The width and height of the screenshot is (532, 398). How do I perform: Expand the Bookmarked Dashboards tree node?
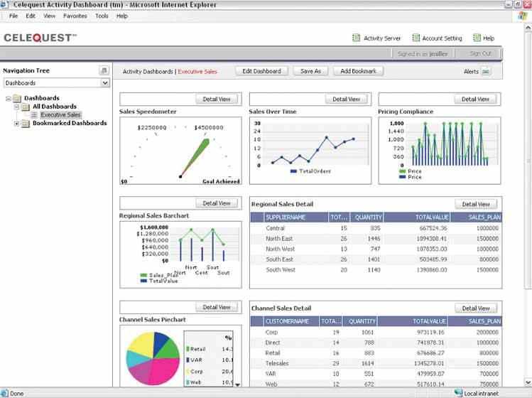(x=16, y=124)
